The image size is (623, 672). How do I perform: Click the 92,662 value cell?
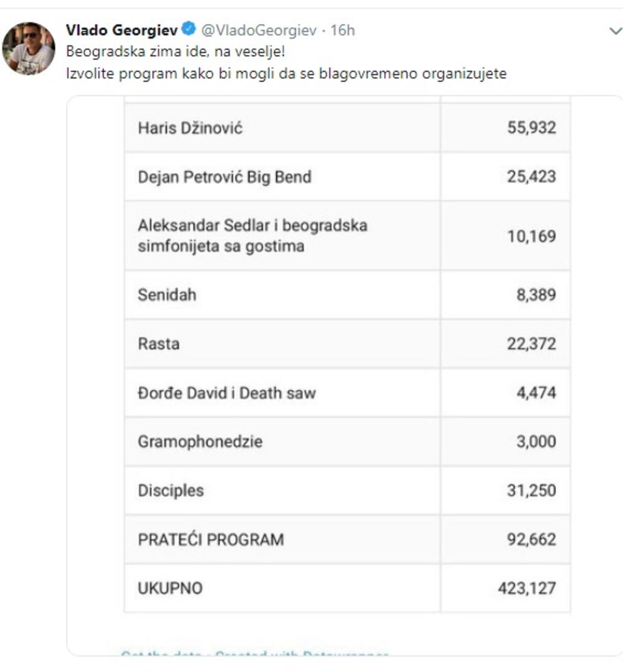(x=531, y=539)
